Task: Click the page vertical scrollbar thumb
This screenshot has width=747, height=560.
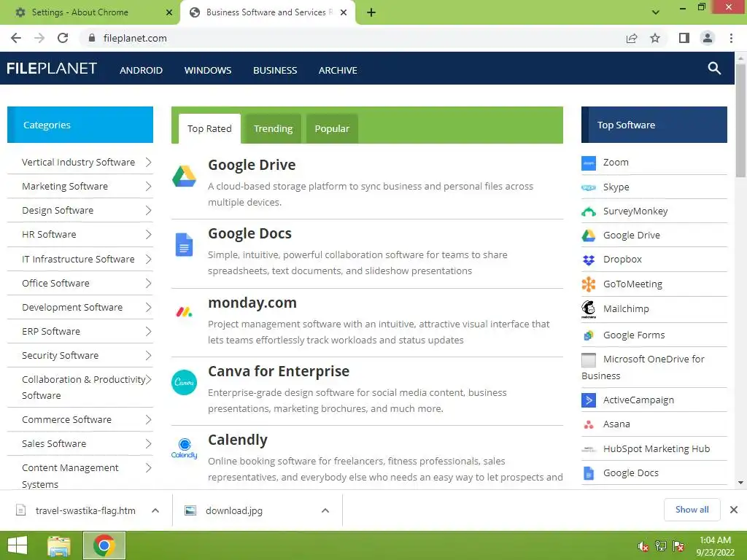Action: point(740,120)
